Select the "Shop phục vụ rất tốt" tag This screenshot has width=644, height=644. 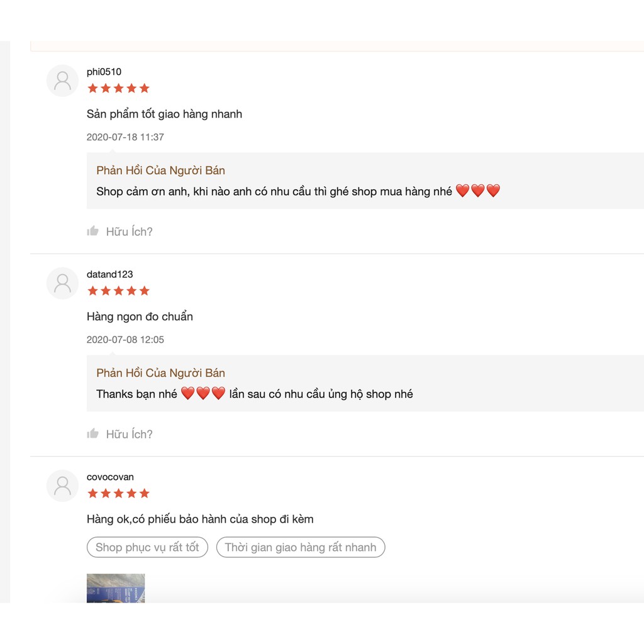click(x=147, y=547)
